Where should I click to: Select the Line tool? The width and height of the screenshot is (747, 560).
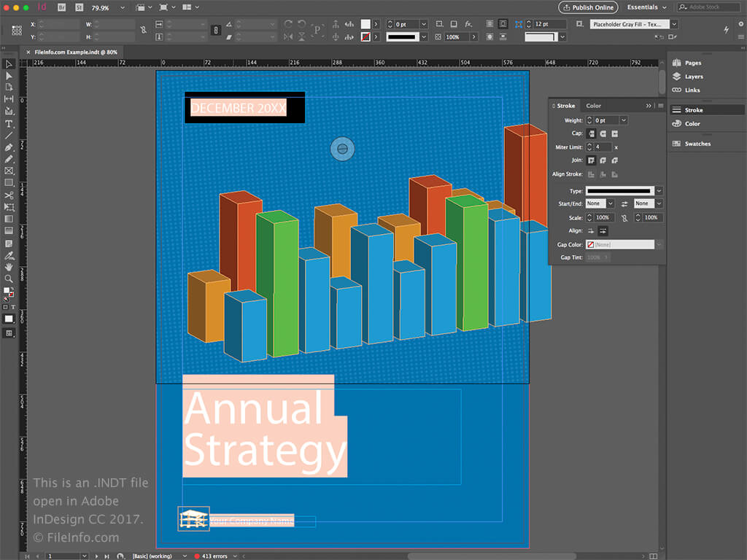click(9, 136)
